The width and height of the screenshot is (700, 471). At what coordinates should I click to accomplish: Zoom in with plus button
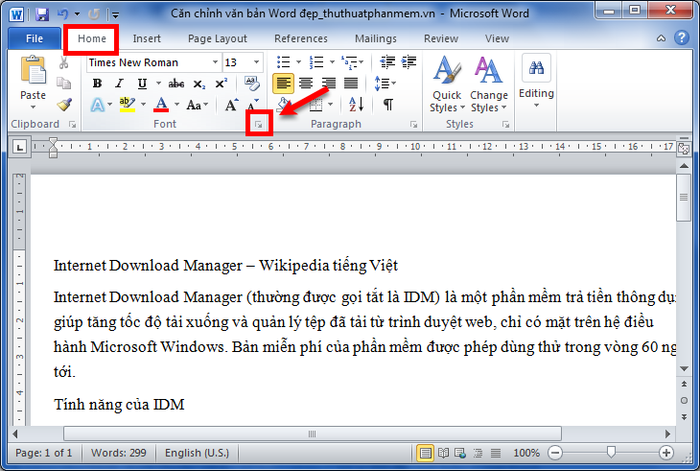(x=666, y=453)
